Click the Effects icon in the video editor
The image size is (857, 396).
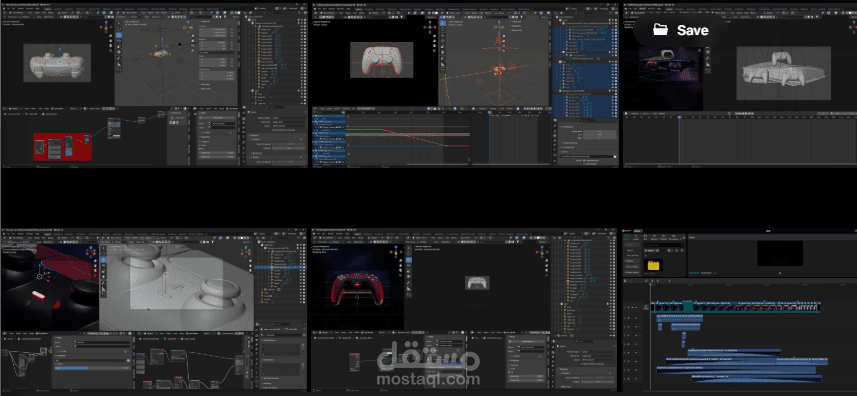(664, 238)
